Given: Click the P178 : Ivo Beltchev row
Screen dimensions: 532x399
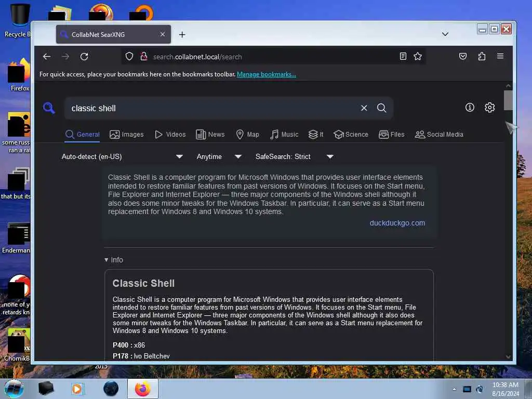Looking at the screenshot, I should pyautogui.click(x=141, y=356).
